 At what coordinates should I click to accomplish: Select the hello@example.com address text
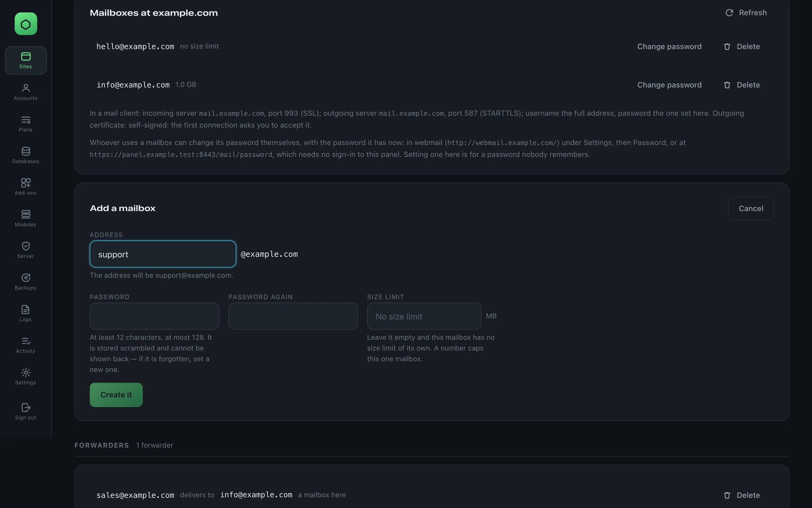click(135, 47)
